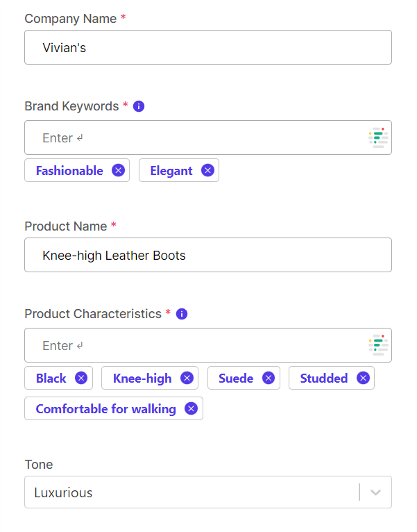This screenshot has width=417, height=532.
Task: Delete the Comfortable for walking tag
Action: pos(191,408)
